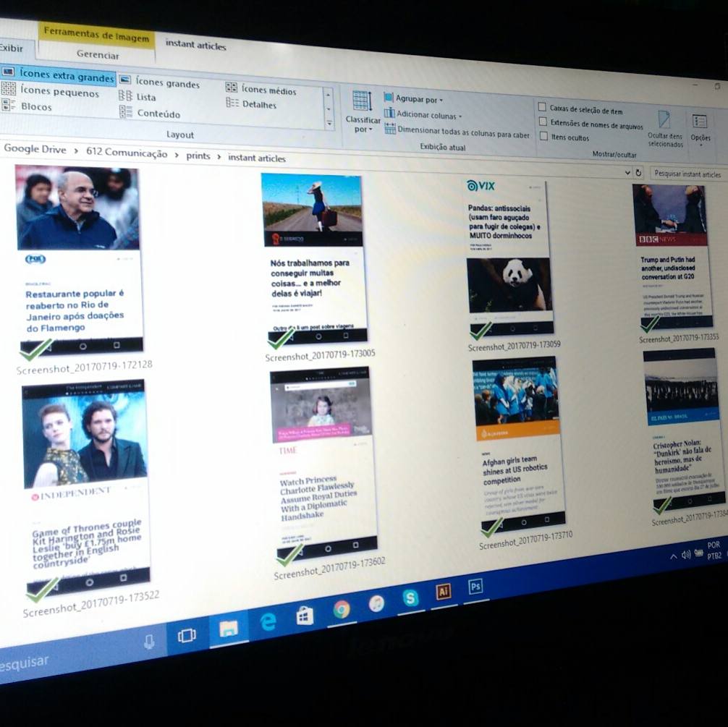Viewport: 728px width, 727px height.
Task: Launch Microsoft Edge from the taskbar
Action: point(268,621)
